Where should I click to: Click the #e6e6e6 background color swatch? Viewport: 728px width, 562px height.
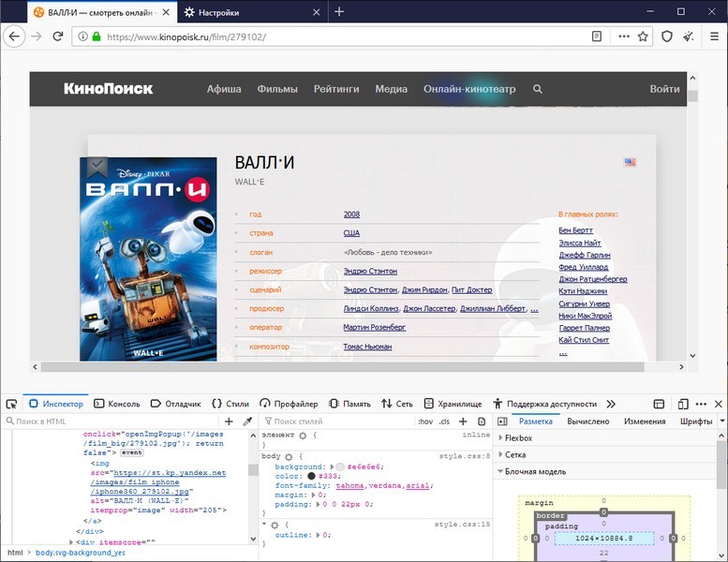pos(339,466)
